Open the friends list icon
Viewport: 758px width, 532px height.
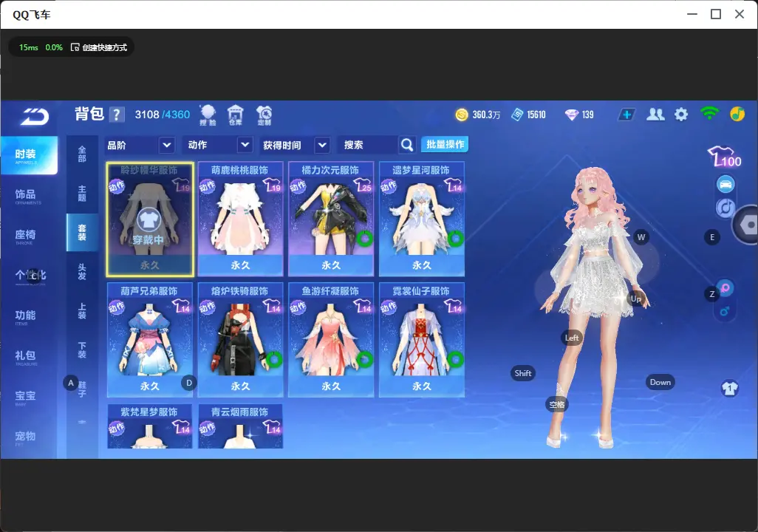pos(655,115)
